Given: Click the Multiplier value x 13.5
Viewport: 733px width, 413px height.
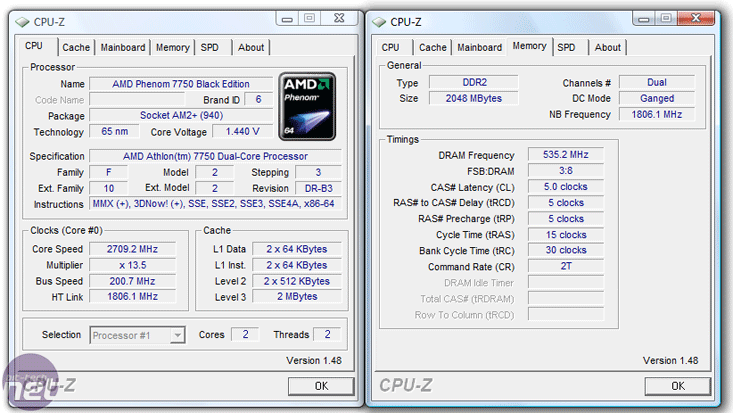Looking at the screenshot, I should point(132,265).
